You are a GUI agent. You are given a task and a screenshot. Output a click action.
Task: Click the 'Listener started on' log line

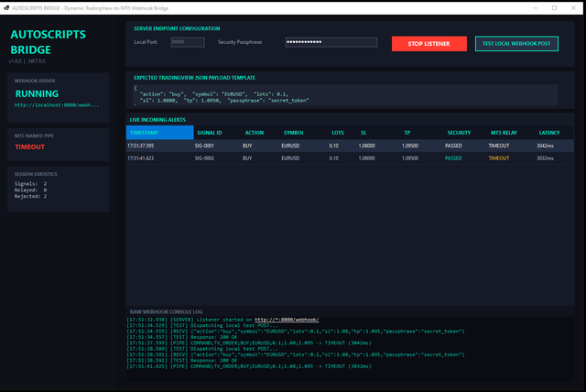point(222,320)
